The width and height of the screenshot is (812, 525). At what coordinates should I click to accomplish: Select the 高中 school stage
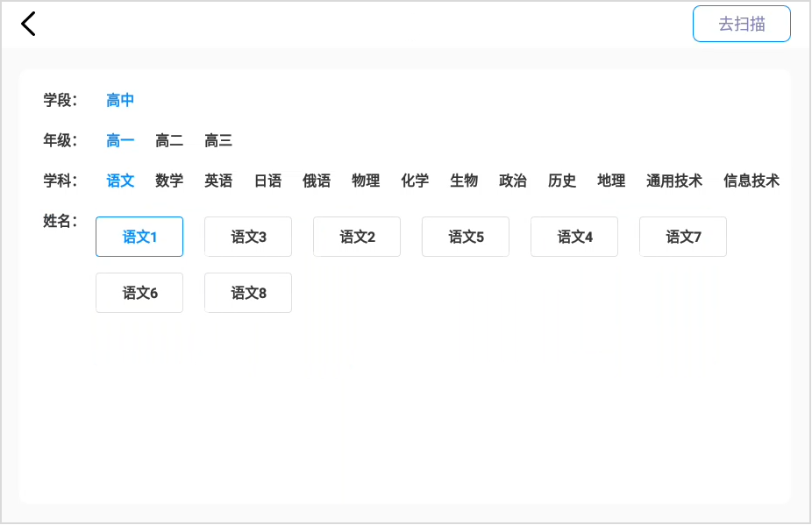click(120, 100)
